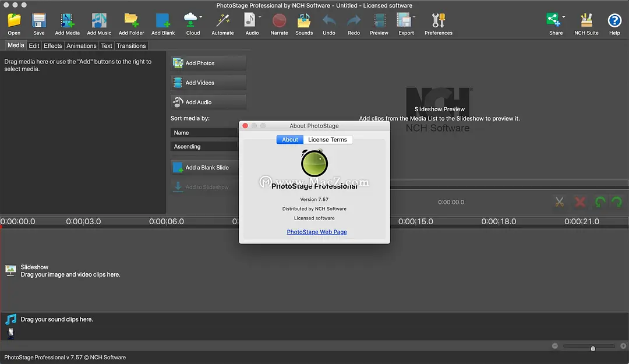This screenshot has height=364, width=629.
Task: Expand the Audio dropdown arrow
Action: point(260,17)
